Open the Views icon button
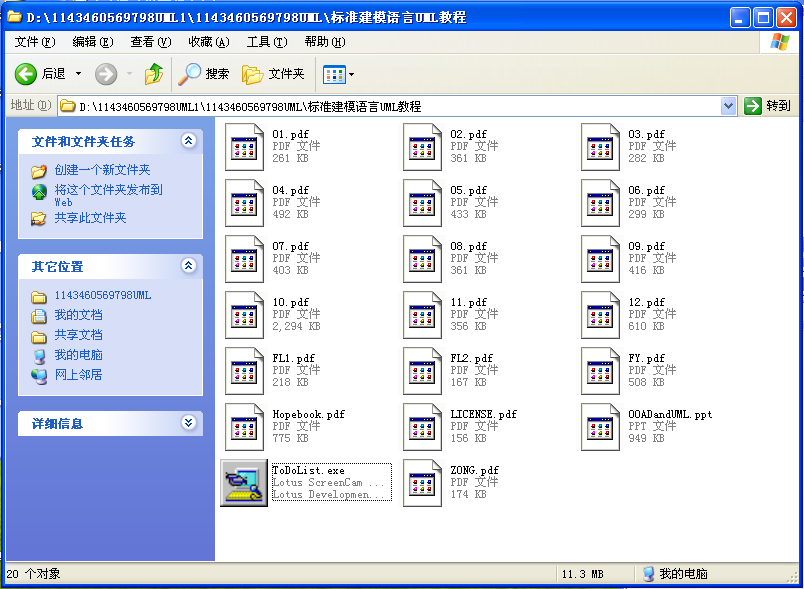 [x=334, y=75]
